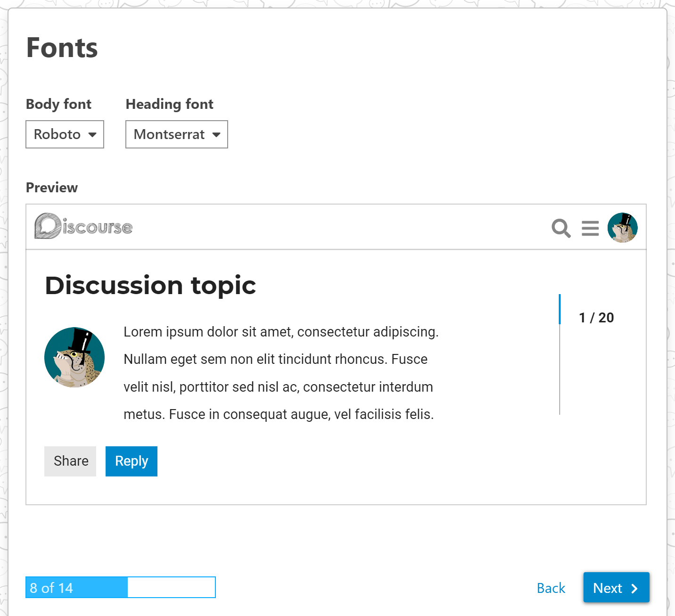Click the user avatar in preview header

pos(622,228)
